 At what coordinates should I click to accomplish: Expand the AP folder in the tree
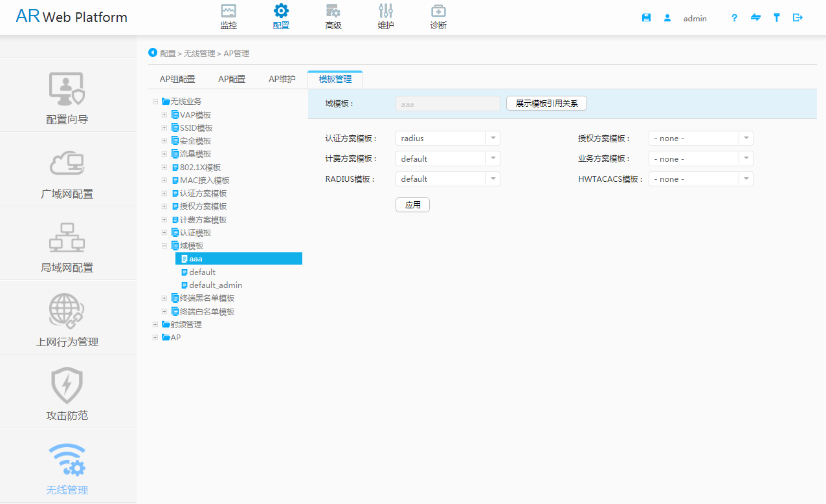tap(155, 337)
